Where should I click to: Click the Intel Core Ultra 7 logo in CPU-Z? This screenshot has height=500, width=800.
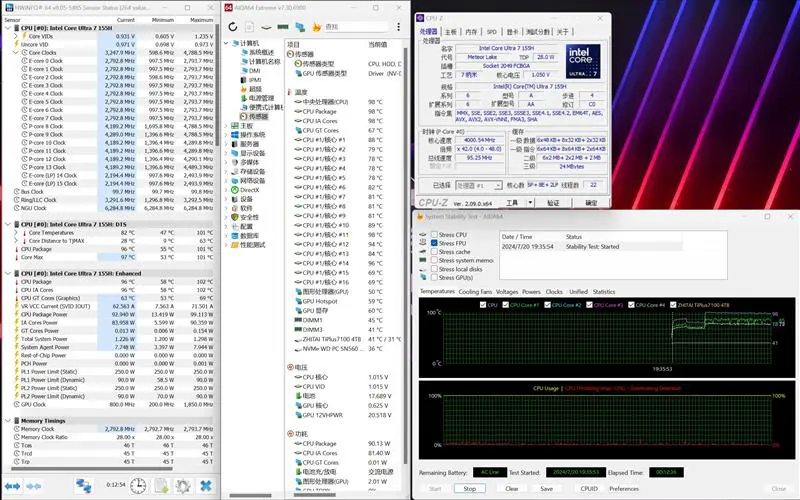583,61
